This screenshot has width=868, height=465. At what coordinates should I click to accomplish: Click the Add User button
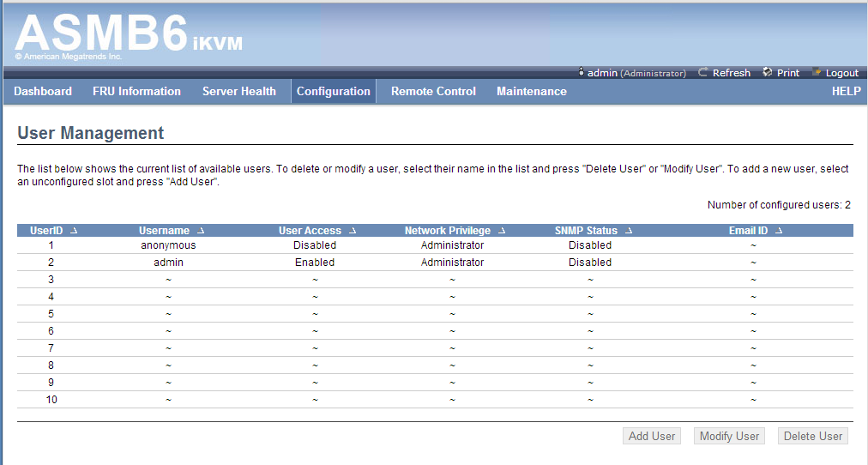coord(652,436)
